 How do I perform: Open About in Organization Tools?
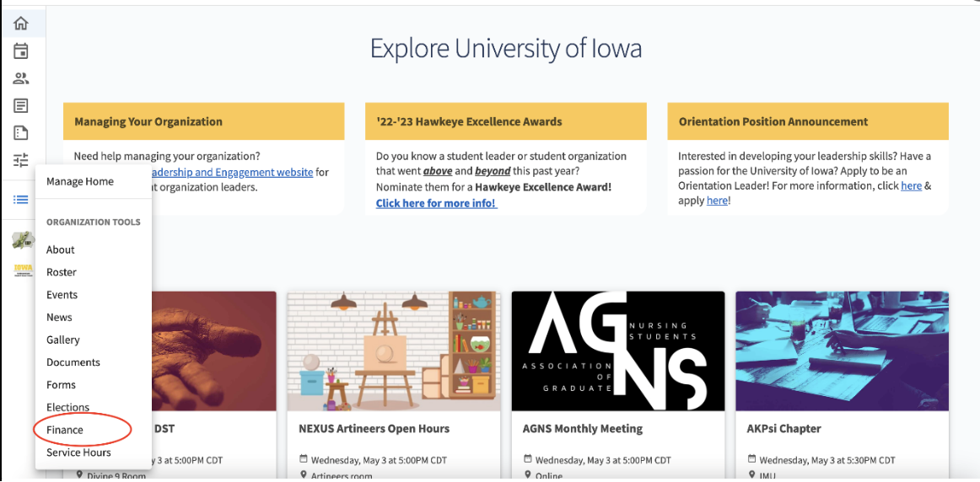point(61,249)
